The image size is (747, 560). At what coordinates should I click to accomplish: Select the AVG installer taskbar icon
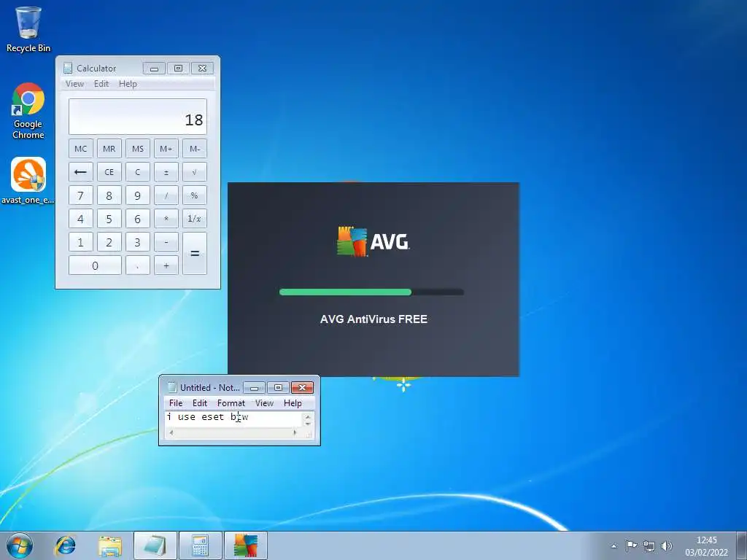pyautogui.click(x=246, y=545)
